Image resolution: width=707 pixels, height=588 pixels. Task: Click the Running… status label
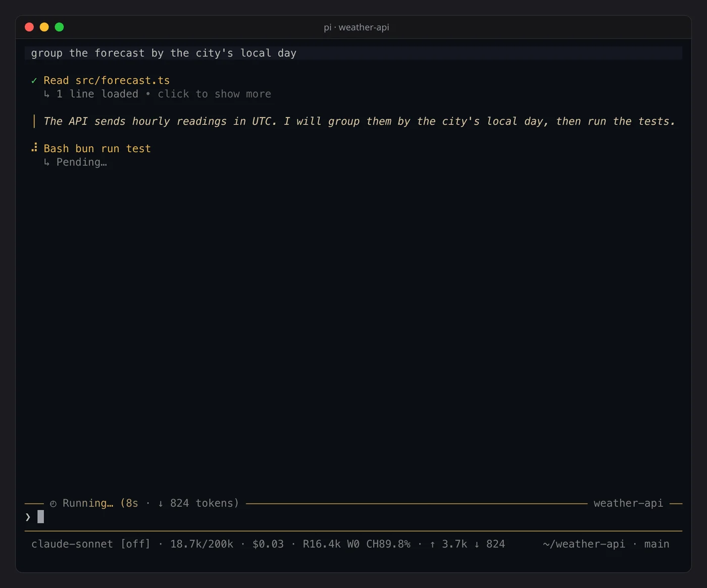tap(88, 503)
